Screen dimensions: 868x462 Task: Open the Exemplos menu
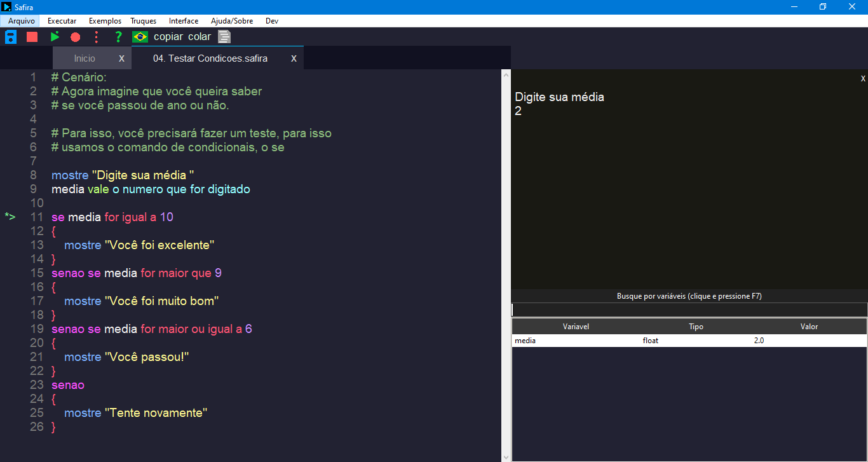coord(105,21)
